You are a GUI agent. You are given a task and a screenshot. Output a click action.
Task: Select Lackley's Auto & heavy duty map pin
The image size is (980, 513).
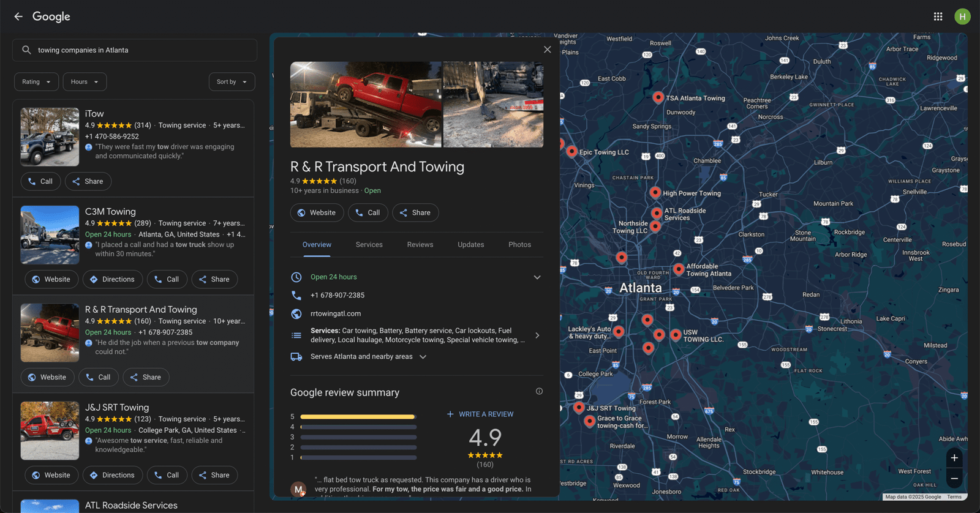pyautogui.click(x=618, y=332)
